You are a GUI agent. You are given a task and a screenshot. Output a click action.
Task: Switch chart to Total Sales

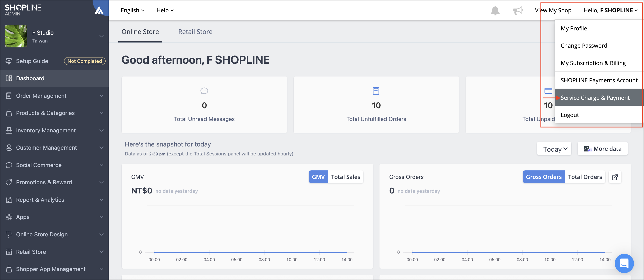(345, 177)
